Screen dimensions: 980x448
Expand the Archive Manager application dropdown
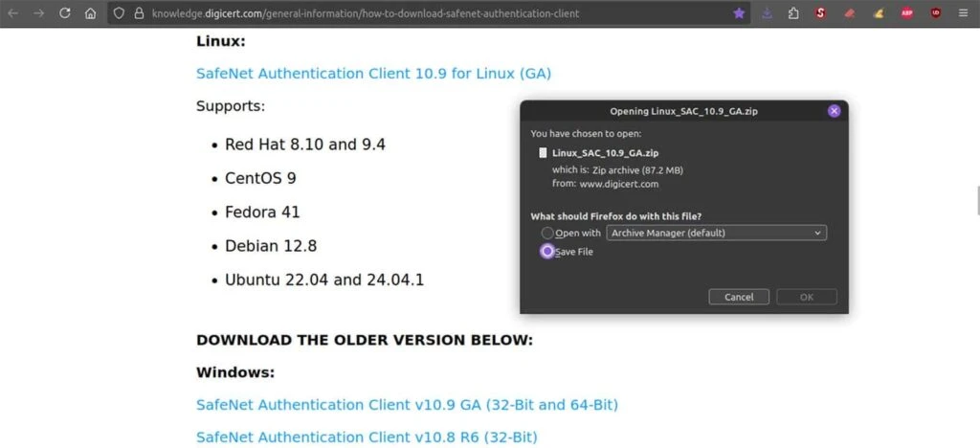coord(716,233)
